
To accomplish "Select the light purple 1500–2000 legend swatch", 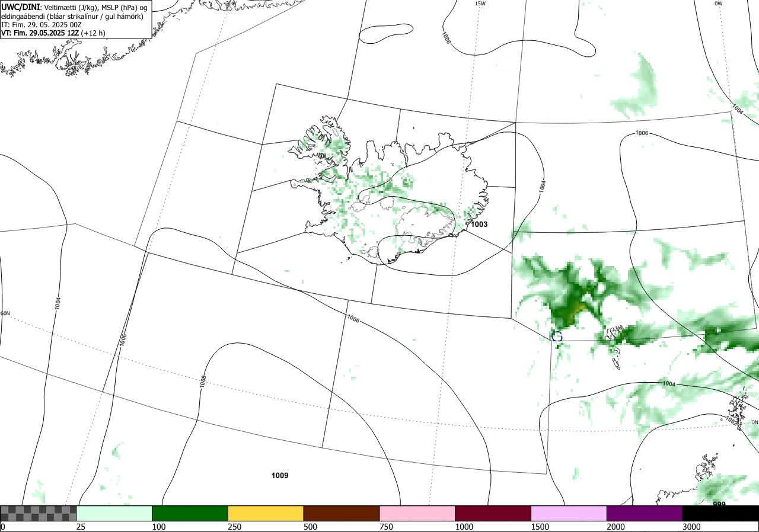I will 569,513.
